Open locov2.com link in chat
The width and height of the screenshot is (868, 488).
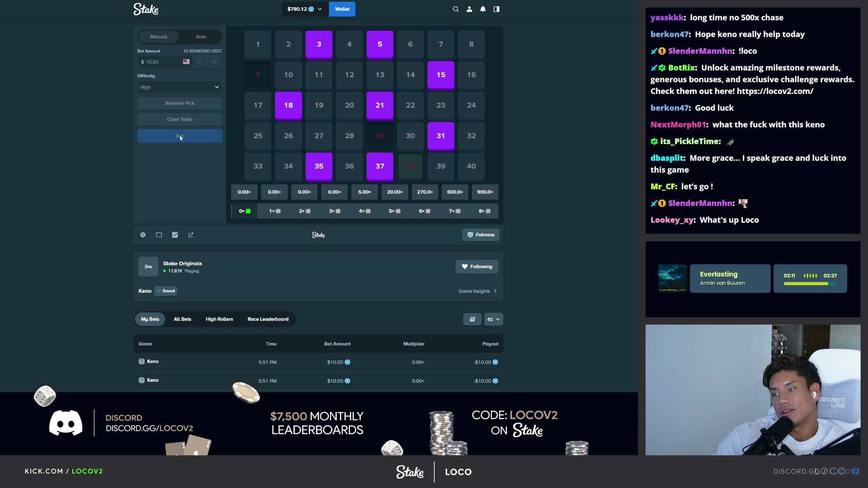tap(775, 91)
